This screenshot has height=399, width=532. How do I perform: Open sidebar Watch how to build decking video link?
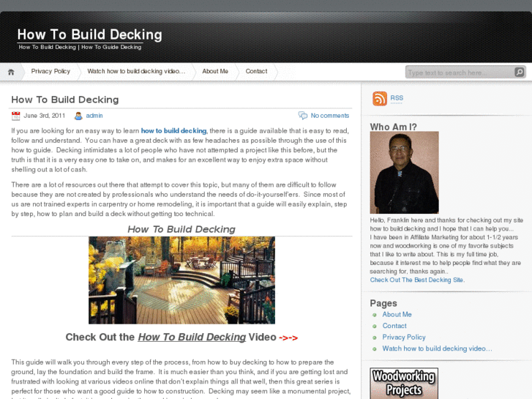pos(437,348)
